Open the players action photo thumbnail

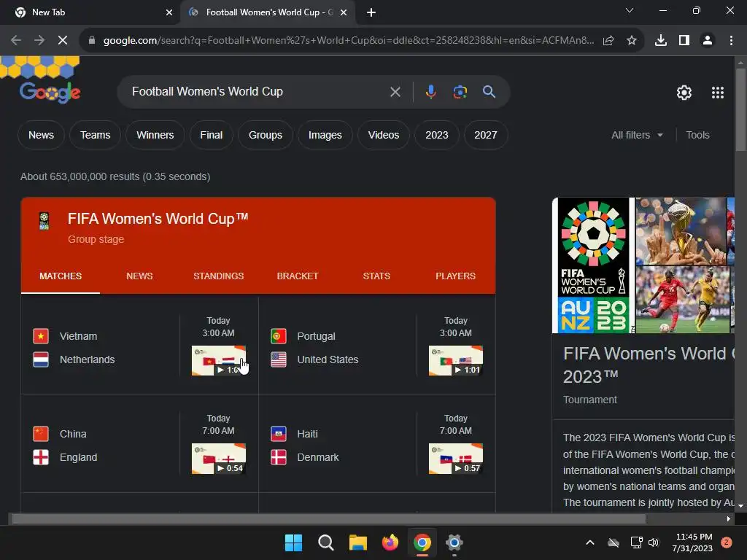click(x=683, y=300)
